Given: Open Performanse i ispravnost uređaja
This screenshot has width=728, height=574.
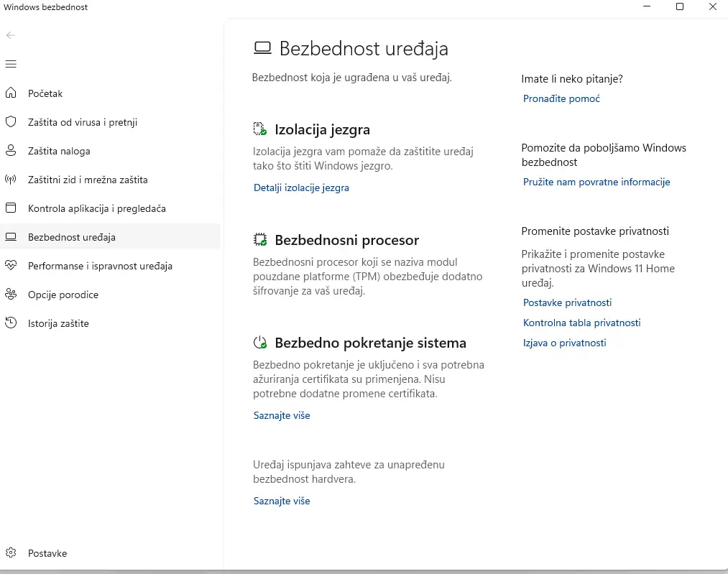Looking at the screenshot, I should point(110,266).
